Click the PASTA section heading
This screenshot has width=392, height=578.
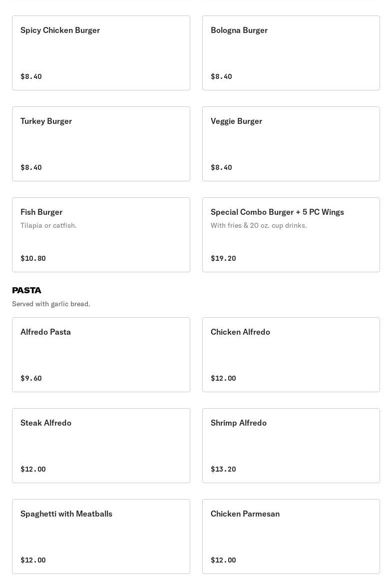(x=27, y=290)
